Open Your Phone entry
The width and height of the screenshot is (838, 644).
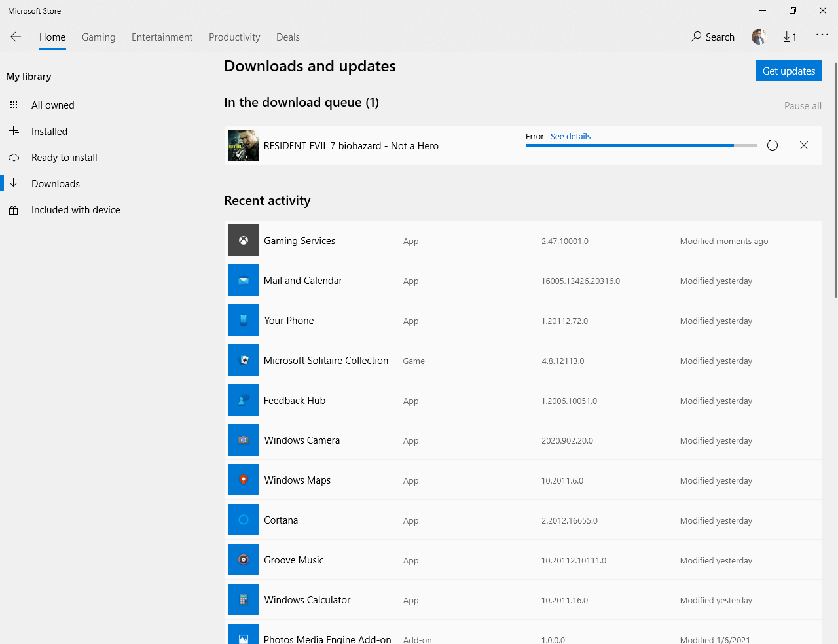click(524, 320)
